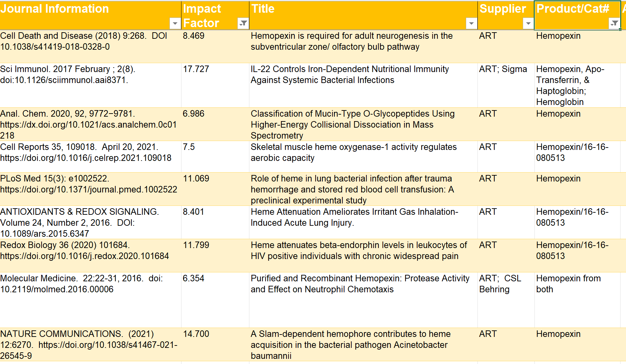Open the Journal Information filter dropdown

coord(175,23)
